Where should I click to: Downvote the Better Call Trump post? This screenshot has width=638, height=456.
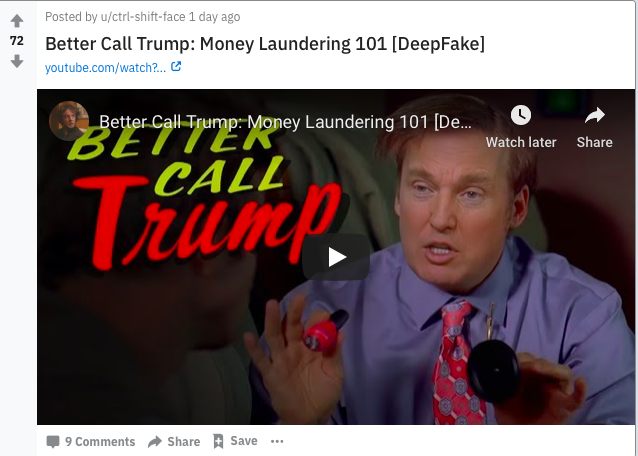tap(17, 61)
